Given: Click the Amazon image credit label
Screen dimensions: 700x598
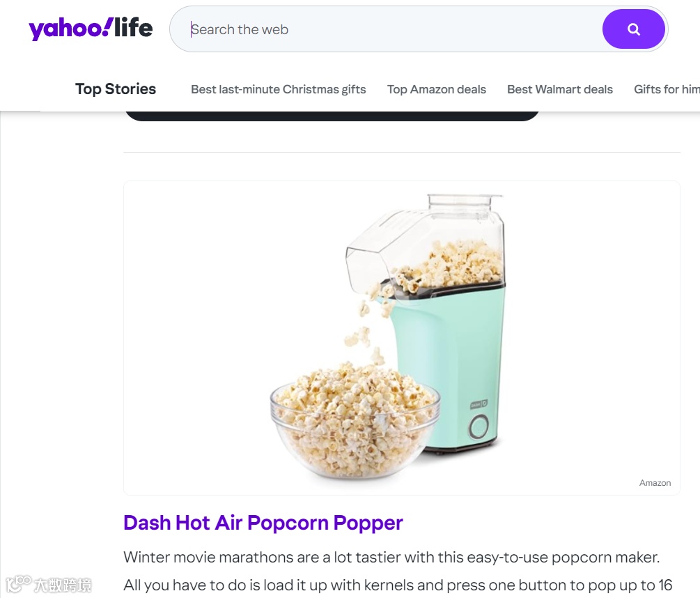Looking at the screenshot, I should (x=655, y=483).
